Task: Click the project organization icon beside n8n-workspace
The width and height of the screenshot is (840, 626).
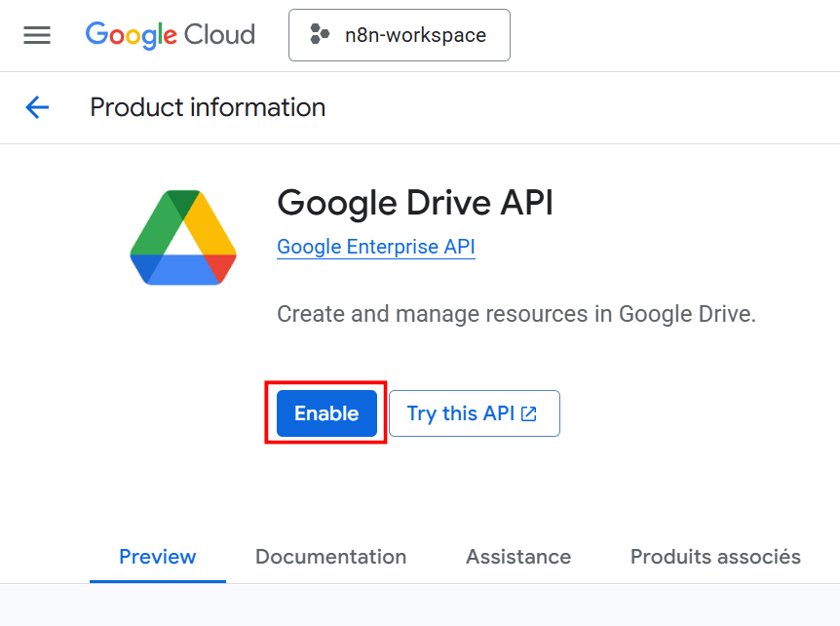Action: coord(317,35)
